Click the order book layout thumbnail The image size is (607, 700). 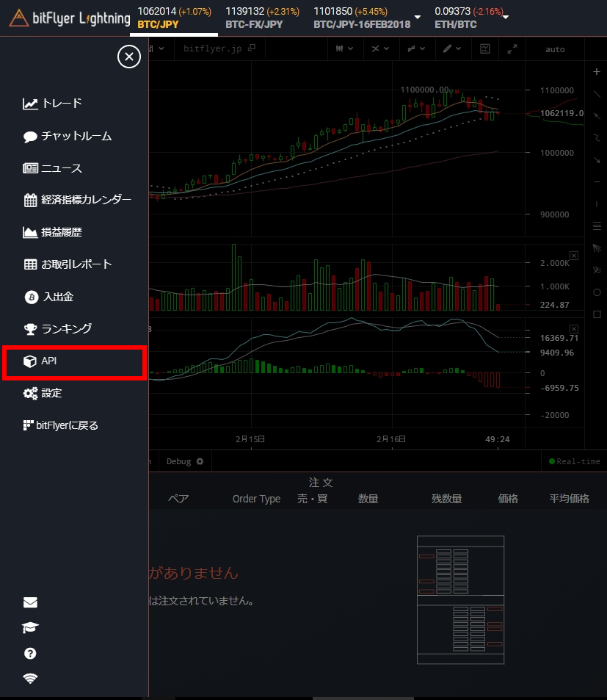[x=461, y=600]
